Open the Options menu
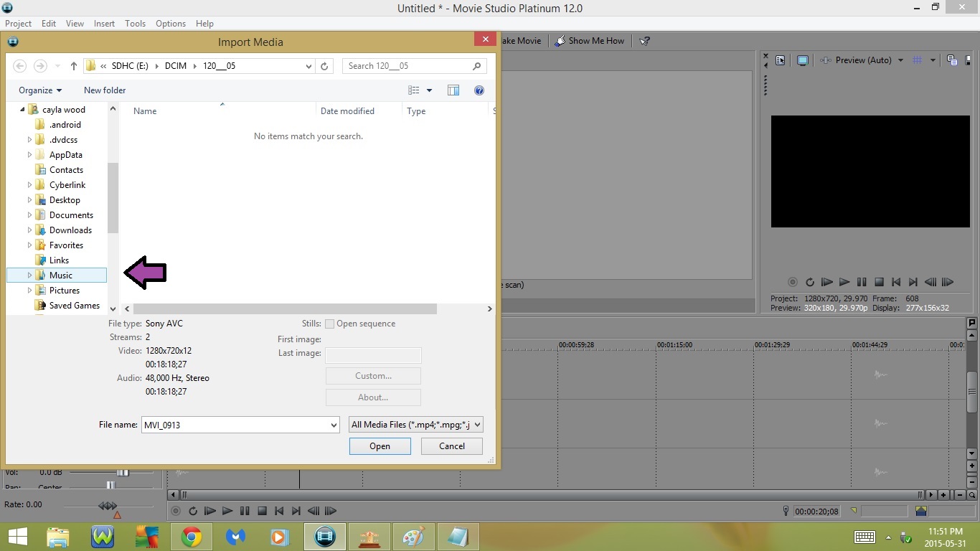980x551 pixels. pos(171,24)
